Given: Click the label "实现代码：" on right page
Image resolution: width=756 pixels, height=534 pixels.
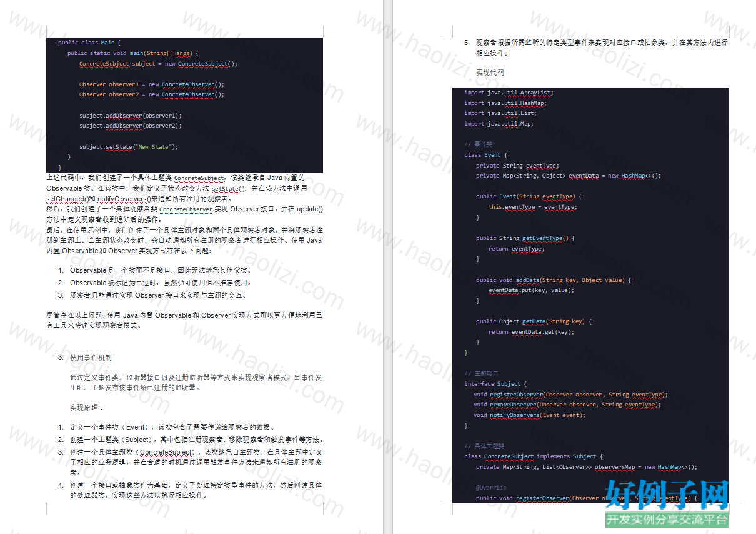Looking at the screenshot, I should [x=492, y=73].
